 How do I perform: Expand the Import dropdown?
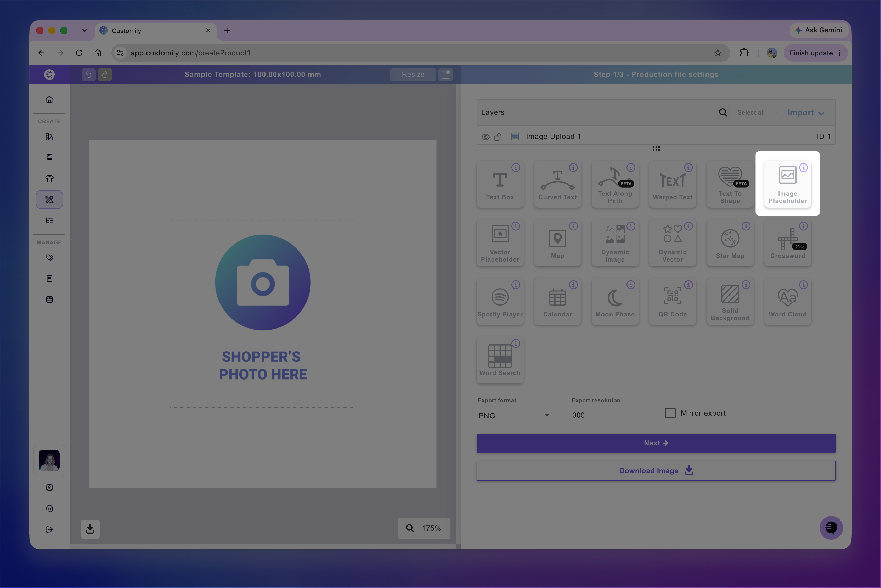(x=806, y=112)
